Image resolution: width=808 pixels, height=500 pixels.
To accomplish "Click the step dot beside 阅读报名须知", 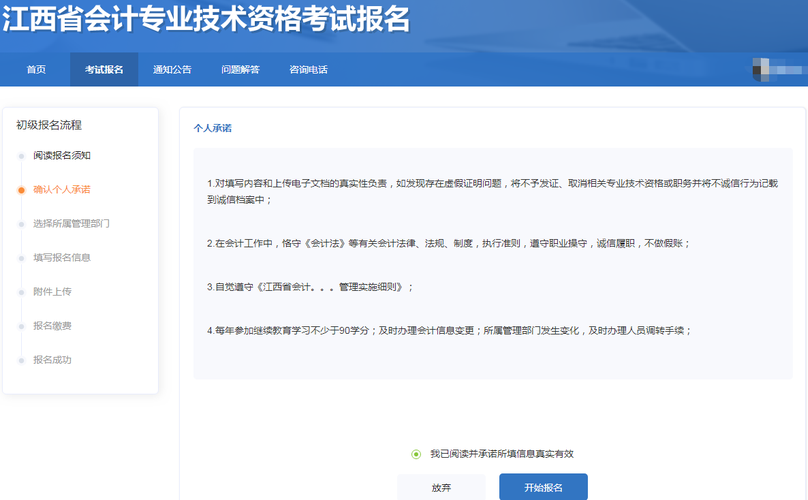I will (19, 156).
